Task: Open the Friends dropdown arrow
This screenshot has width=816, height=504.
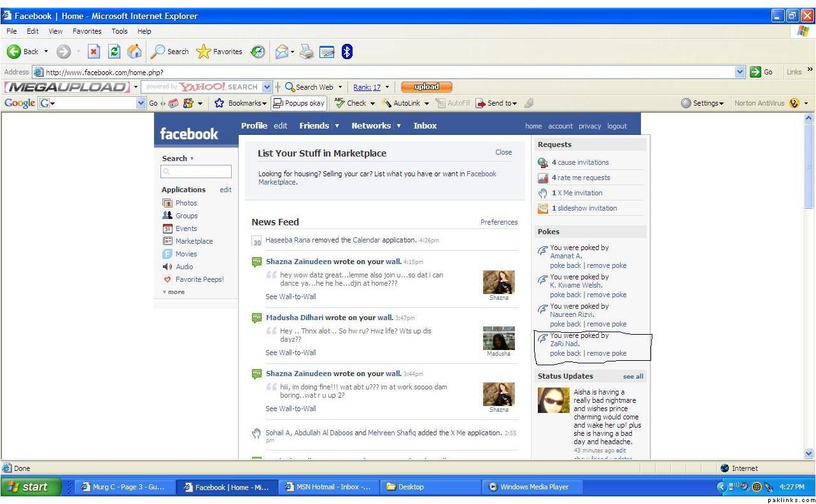Action: [x=337, y=126]
